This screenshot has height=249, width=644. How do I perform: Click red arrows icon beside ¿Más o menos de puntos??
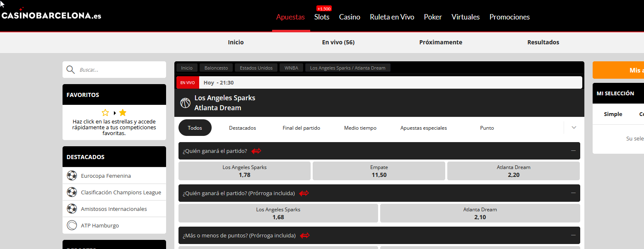tap(305, 235)
